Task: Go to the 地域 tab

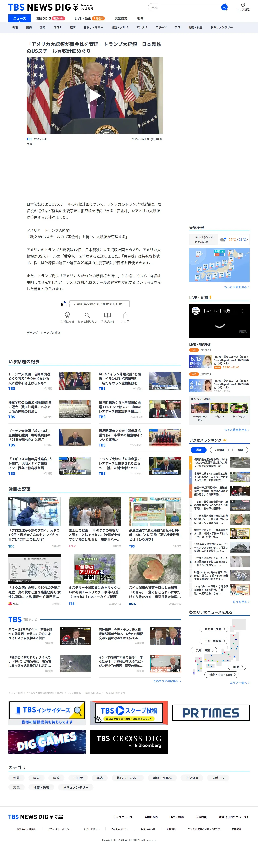Action: [140, 18]
